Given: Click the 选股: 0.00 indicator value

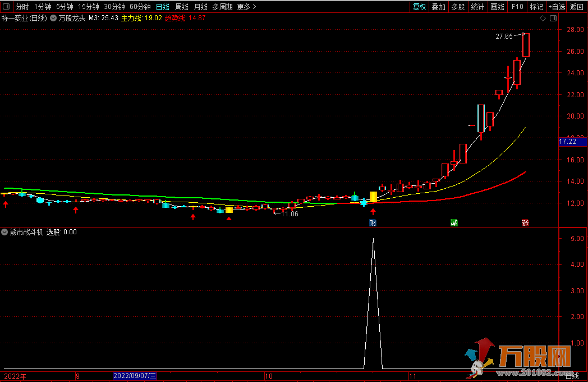Looking at the screenshot, I should point(62,232).
